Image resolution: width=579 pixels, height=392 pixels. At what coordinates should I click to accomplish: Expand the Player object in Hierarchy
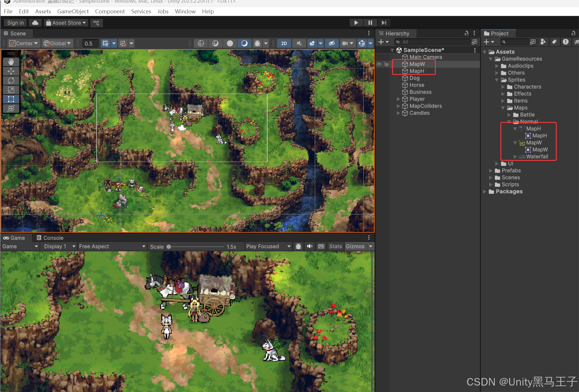coord(398,99)
